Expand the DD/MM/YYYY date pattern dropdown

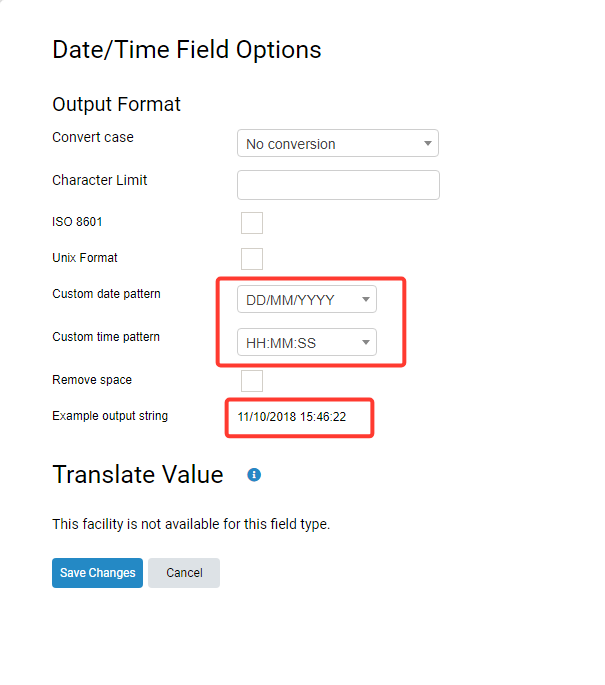pos(307,299)
